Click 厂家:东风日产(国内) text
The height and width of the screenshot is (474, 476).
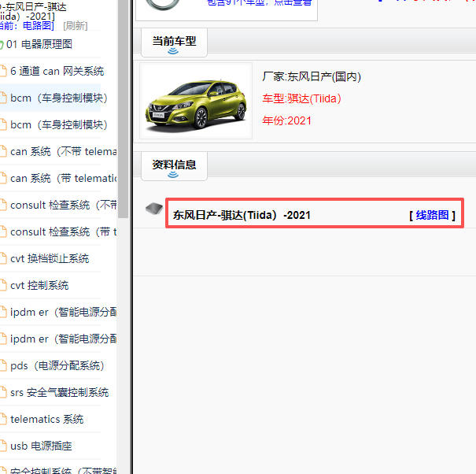312,76
